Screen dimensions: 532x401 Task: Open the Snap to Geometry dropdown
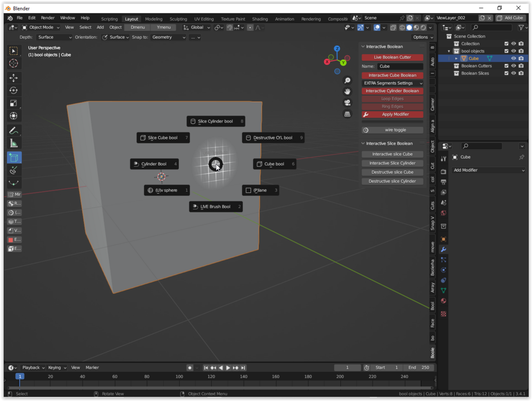[168, 38]
